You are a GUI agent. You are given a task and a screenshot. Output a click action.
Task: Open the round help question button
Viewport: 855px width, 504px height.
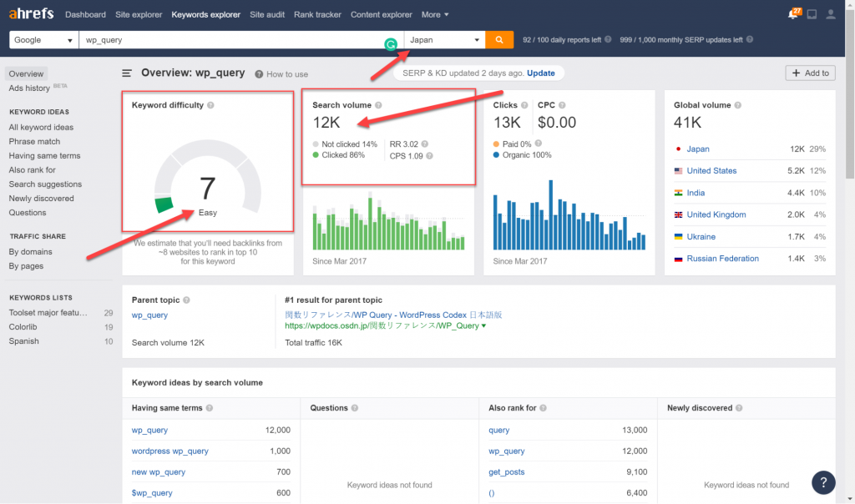823,482
